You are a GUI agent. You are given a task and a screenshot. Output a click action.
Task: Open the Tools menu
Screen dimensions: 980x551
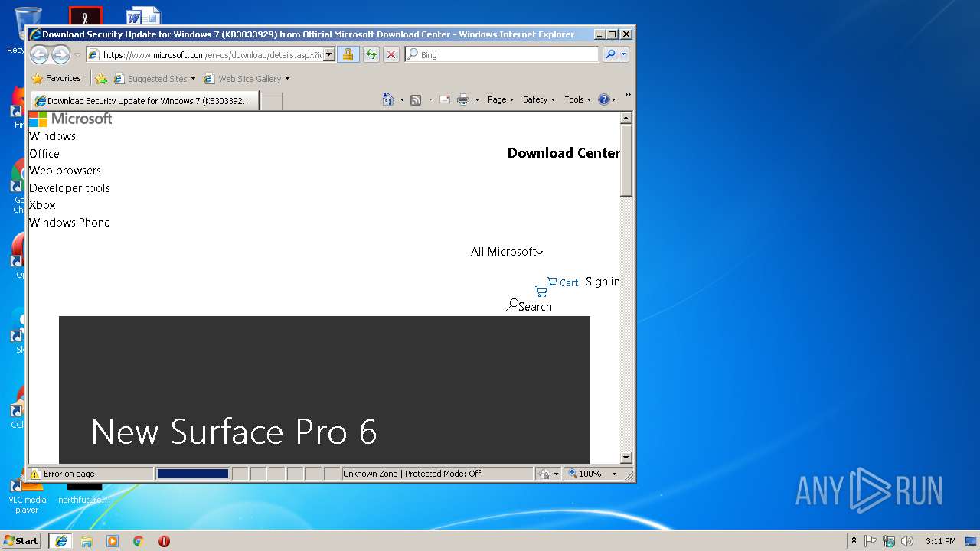(x=577, y=99)
